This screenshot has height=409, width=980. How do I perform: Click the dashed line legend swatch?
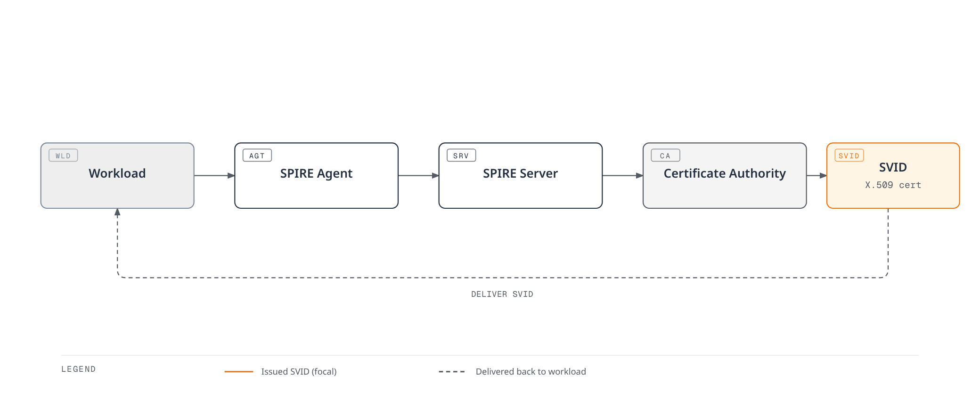[452, 372]
